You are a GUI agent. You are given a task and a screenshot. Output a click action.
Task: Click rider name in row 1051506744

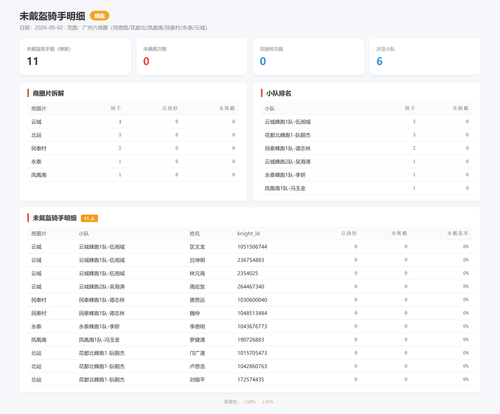(197, 247)
